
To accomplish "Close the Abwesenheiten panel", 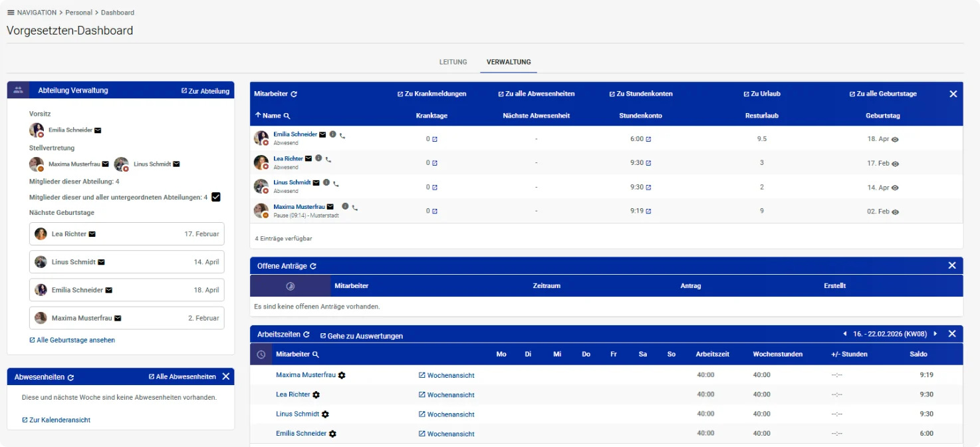I will click(x=225, y=376).
